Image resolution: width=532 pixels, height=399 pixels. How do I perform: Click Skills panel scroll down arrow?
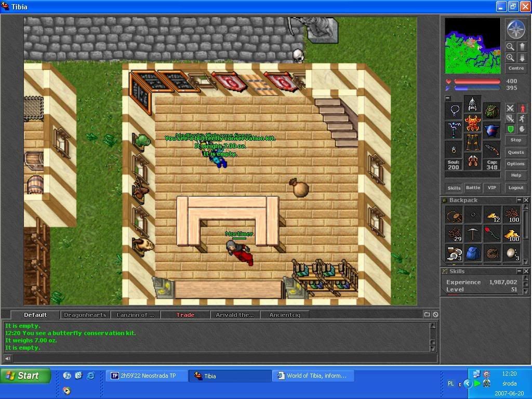(x=526, y=291)
